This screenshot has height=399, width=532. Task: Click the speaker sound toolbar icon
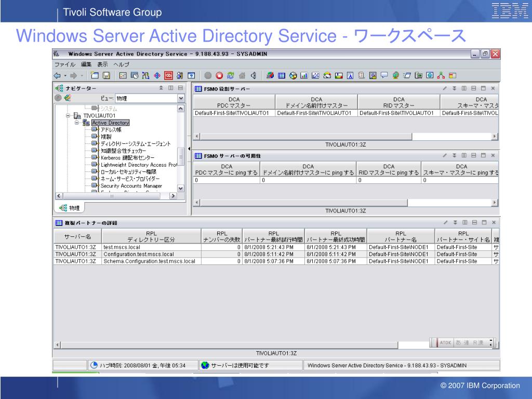coord(253,75)
